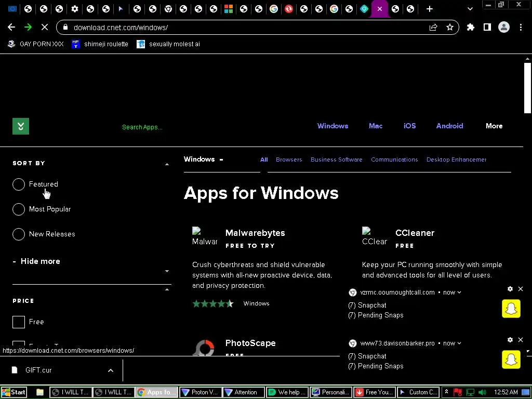This screenshot has height=399, width=532.
Task: Click the CCleaner app thumbnail
Action: click(375, 236)
